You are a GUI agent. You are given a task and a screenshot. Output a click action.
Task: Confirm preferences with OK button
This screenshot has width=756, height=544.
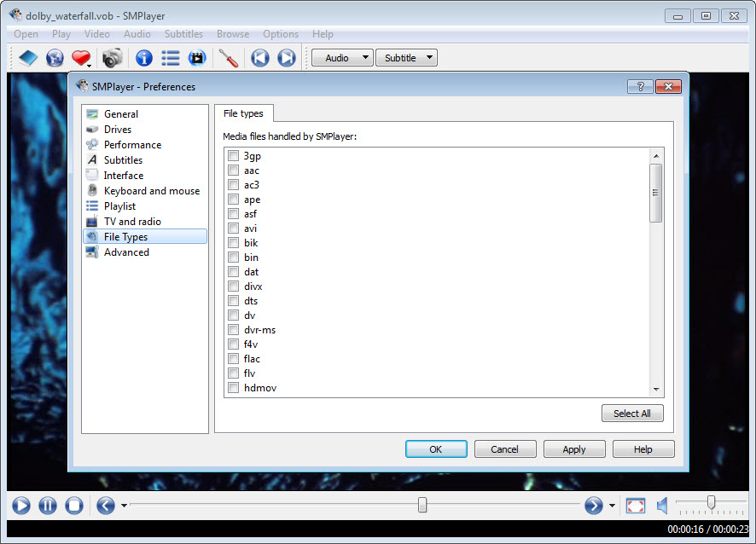click(x=436, y=449)
